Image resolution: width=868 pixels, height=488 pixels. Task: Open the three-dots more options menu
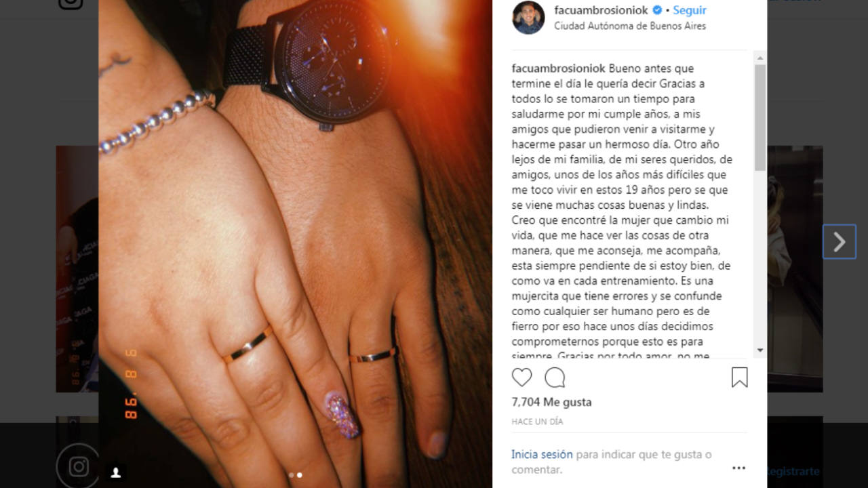click(x=738, y=468)
